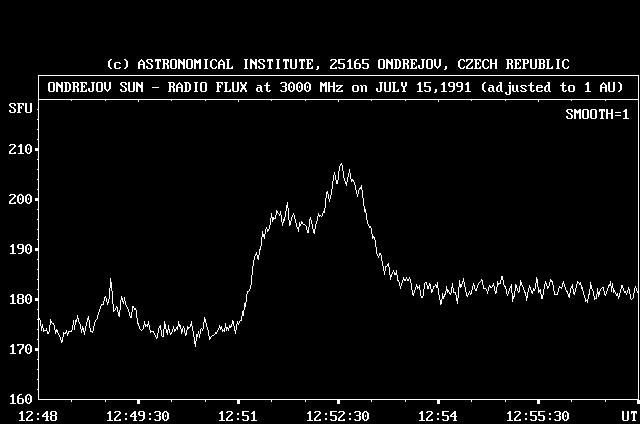Select the 190 y-axis tick label
Screen dimensions: 640x424
[x=19, y=250]
